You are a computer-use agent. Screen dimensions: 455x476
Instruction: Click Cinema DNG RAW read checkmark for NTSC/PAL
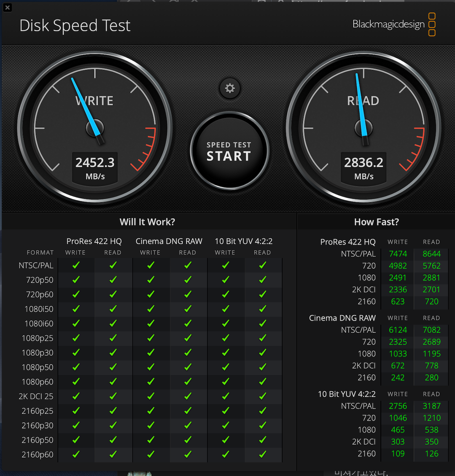(x=188, y=265)
